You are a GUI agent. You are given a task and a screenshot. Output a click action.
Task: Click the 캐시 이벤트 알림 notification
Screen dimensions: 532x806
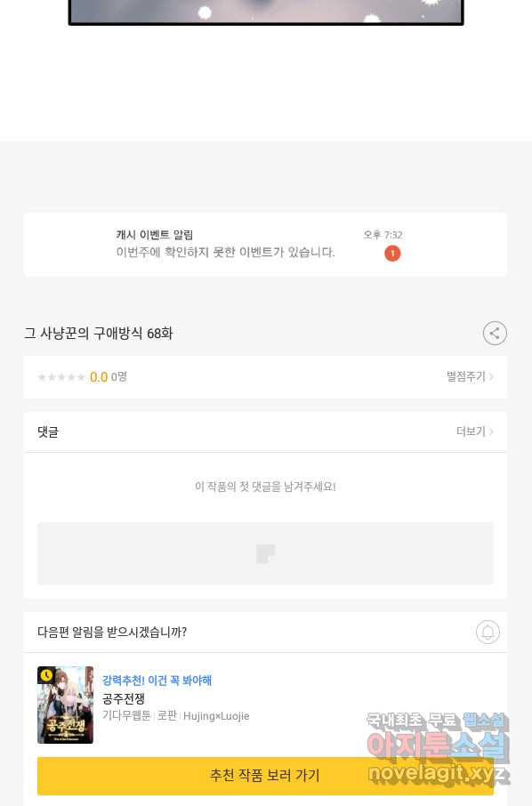(x=265, y=244)
